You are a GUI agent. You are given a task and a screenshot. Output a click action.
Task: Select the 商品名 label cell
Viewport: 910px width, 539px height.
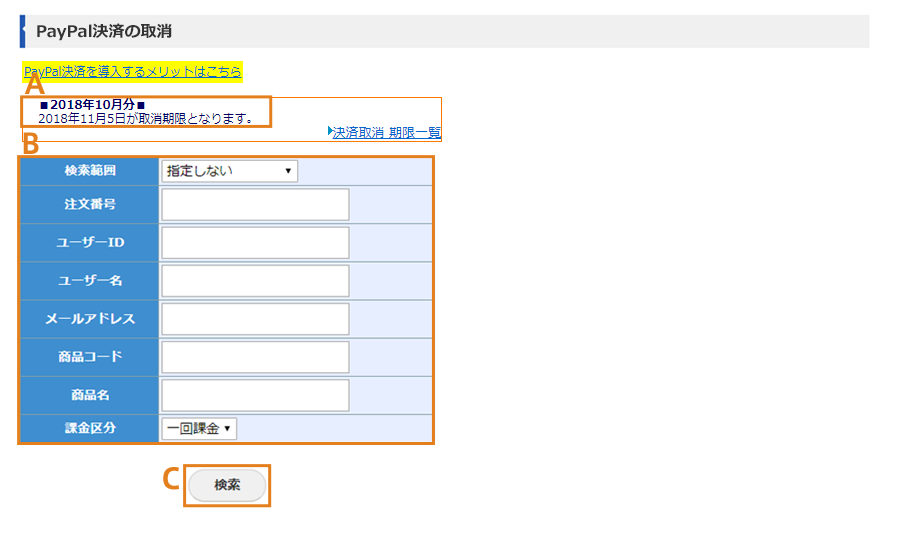89,395
